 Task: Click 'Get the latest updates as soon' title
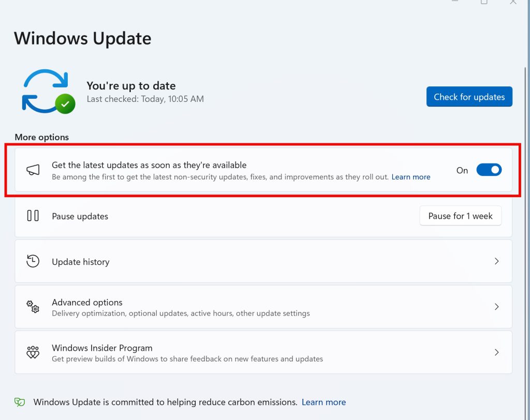[x=149, y=165]
